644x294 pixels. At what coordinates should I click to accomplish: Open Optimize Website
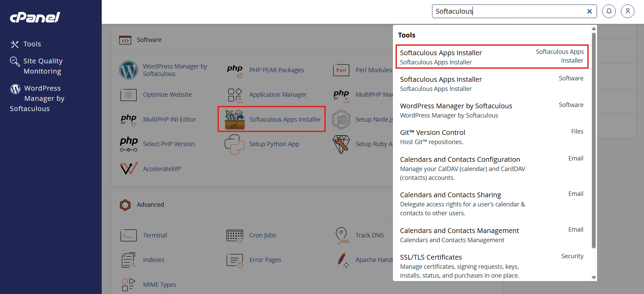(x=167, y=94)
